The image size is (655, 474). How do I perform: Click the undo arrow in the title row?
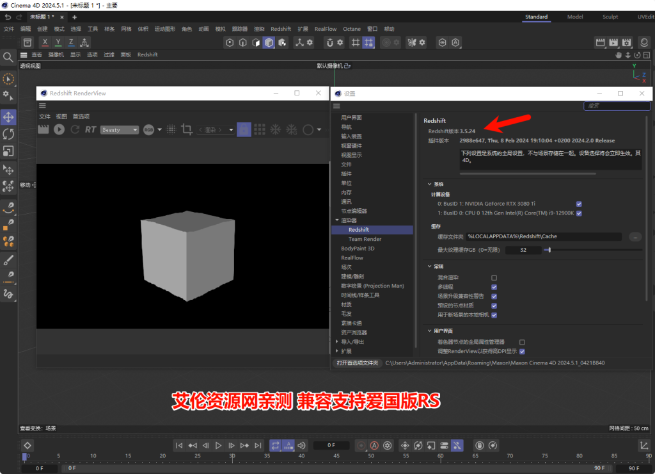pos(8,17)
